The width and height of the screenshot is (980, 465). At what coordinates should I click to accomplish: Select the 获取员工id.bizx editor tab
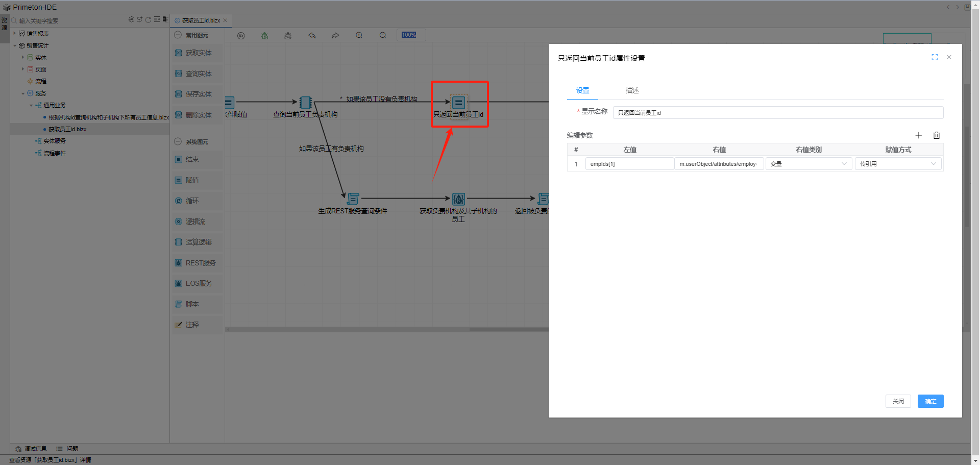201,20
